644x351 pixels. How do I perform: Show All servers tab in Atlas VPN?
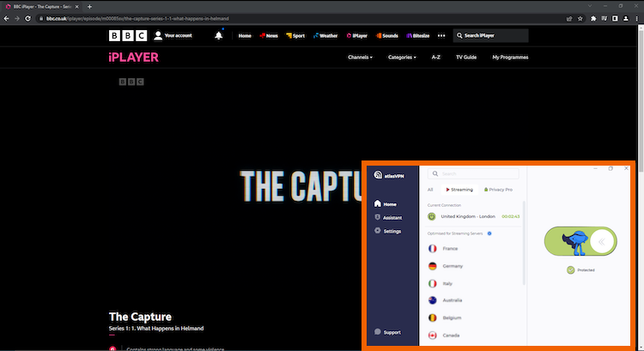tap(430, 189)
